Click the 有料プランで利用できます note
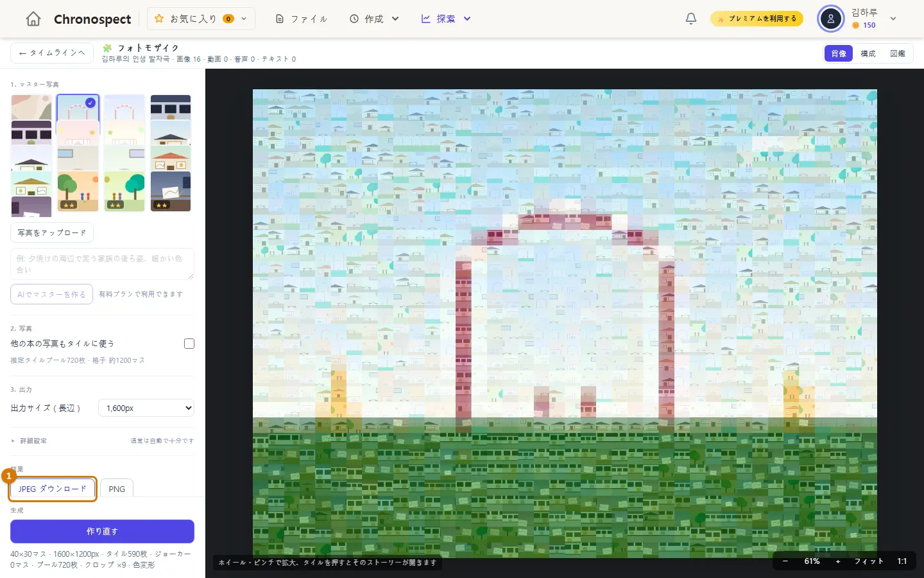 click(141, 294)
